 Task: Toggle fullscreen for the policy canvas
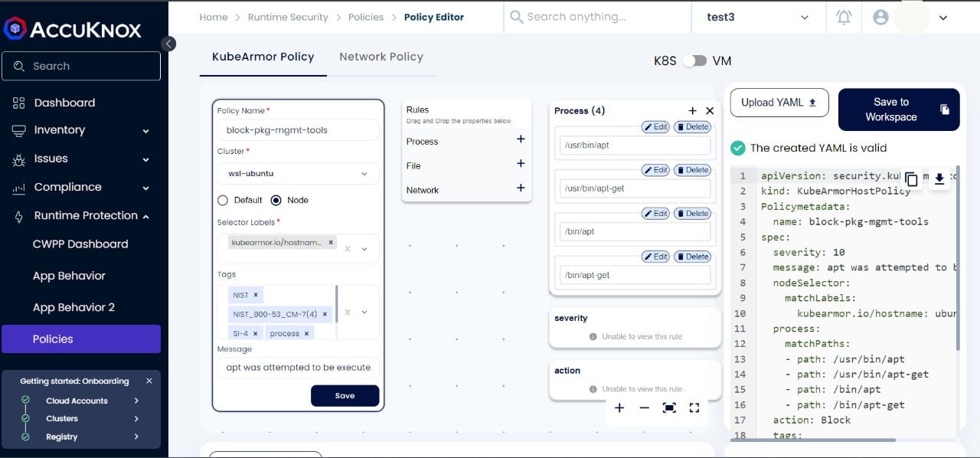pos(694,408)
